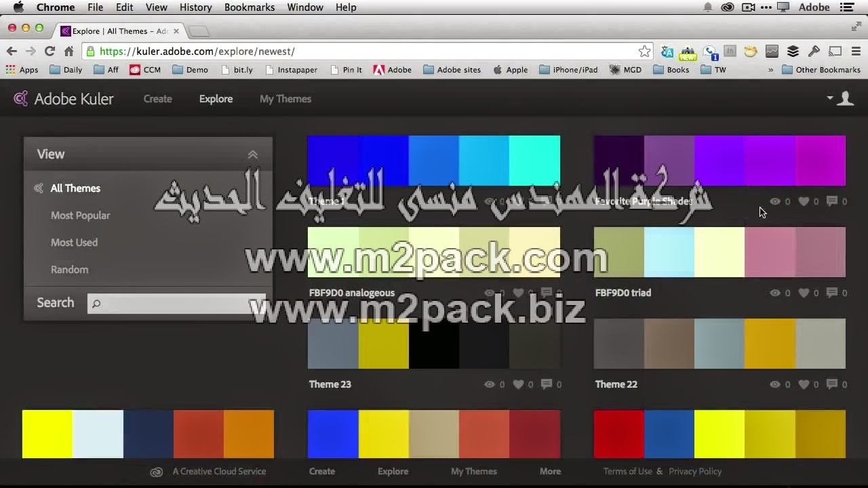This screenshot has height=488, width=868.
Task: Click the heart icon for FBF9D0 triad
Action: click(x=804, y=293)
